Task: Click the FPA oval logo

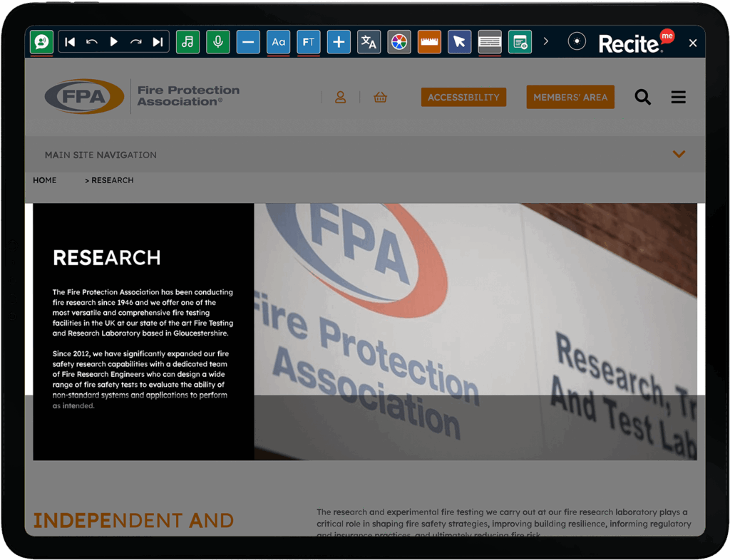Action: (84, 97)
